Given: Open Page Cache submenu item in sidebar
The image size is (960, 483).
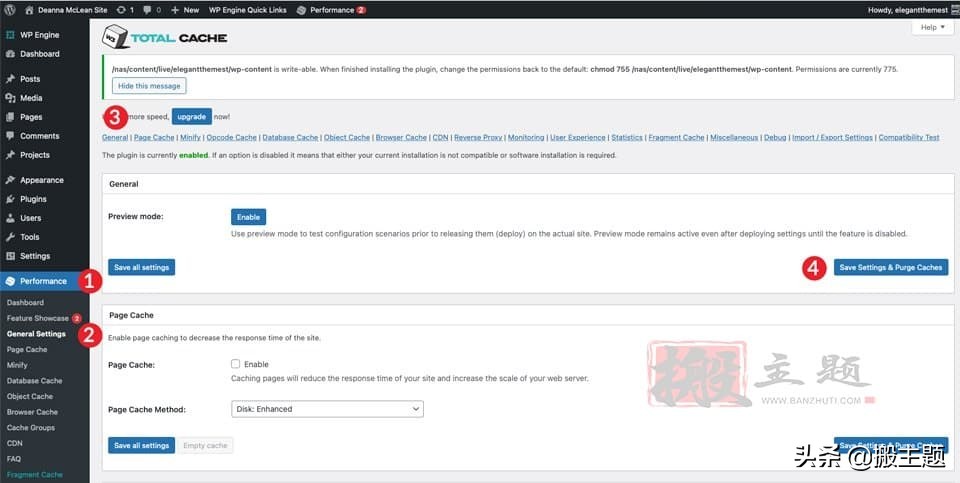Looking at the screenshot, I should click(27, 350).
